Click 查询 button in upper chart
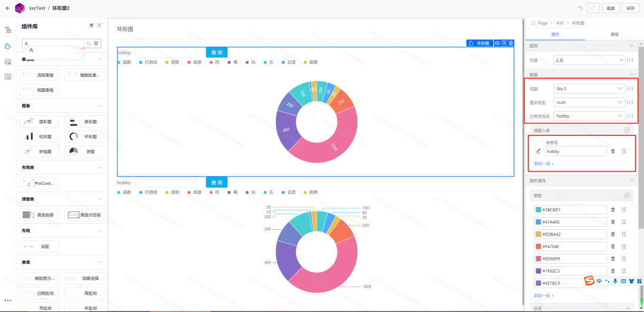 point(216,52)
